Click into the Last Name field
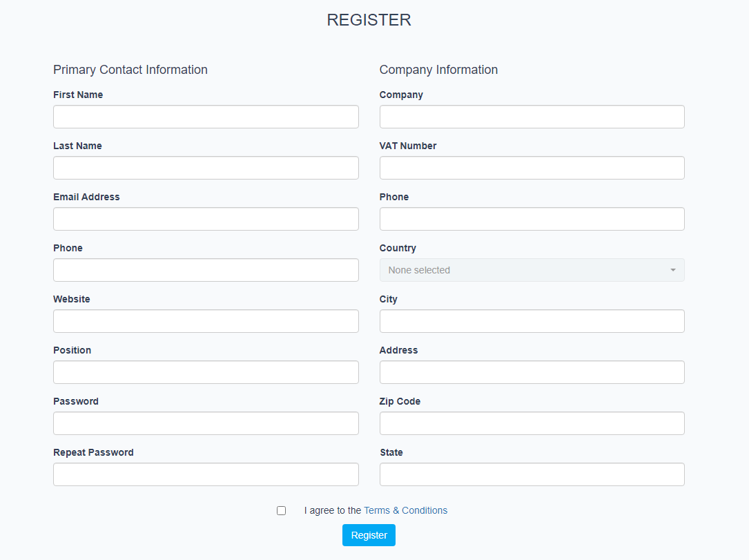This screenshot has height=560, width=749. coord(206,168)
